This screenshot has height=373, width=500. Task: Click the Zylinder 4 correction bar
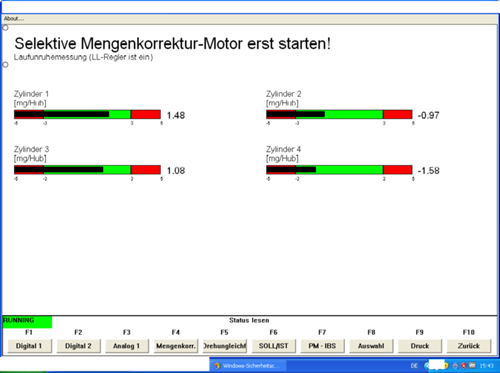[339, 170]
